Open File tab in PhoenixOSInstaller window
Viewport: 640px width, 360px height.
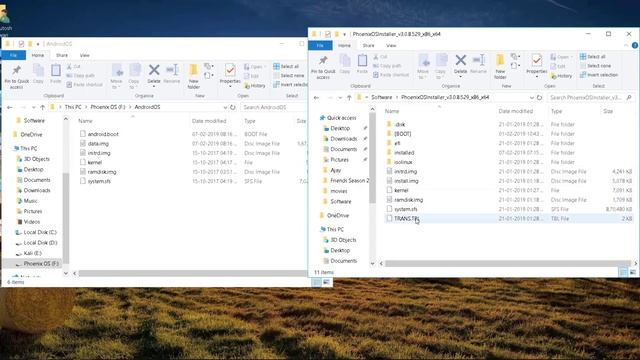pyautogui.click(x=320, y=45)
